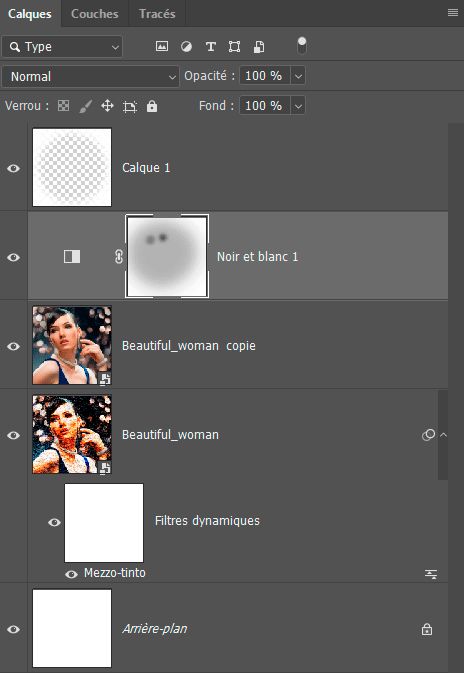Toggle Mezzo-tinto filter visibility
Screen dimensions: 464x673
(71, 574)
